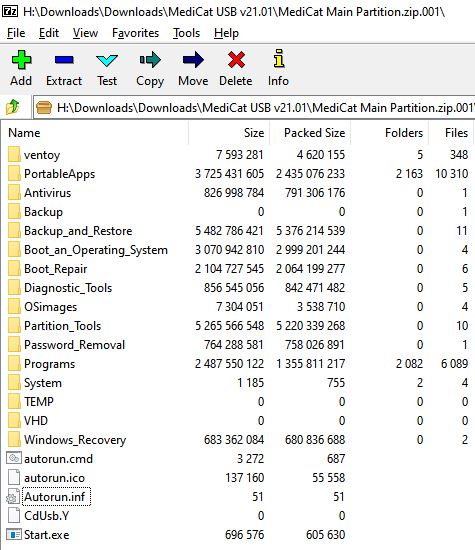475x550 pixels.
Task: Click the Copy toolbar icon
Action: coord(150,60)
